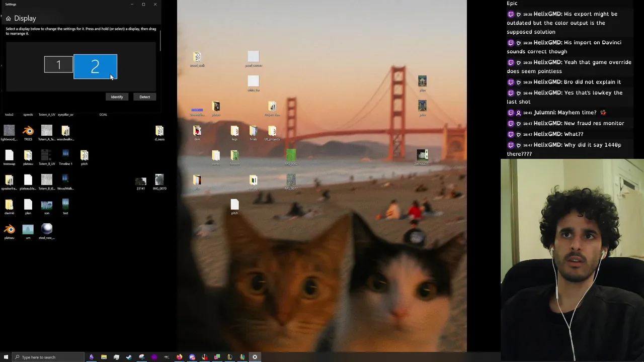Click the taskbar search box
The height and width of the screenshot is (362, 644).
48,357
